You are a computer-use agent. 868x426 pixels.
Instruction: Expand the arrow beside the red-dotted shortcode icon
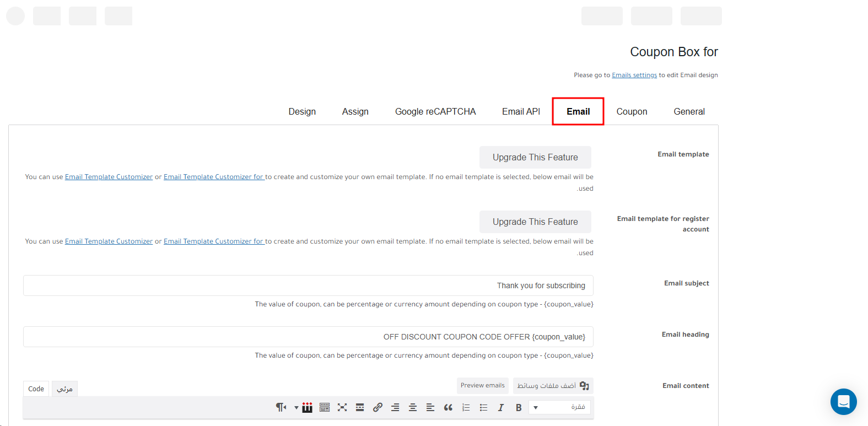(296, 408)
